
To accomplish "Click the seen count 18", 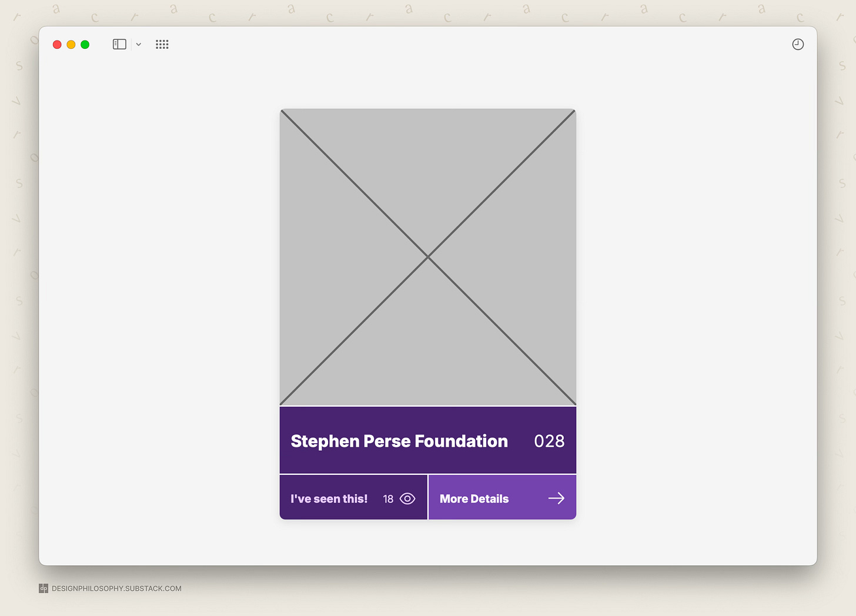I will point(388,499).
